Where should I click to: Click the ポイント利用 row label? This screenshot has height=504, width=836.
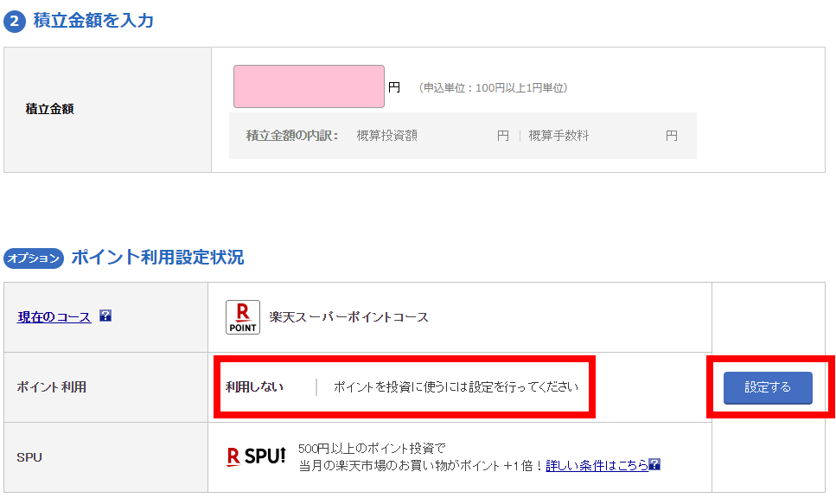(x=51, y=386)
